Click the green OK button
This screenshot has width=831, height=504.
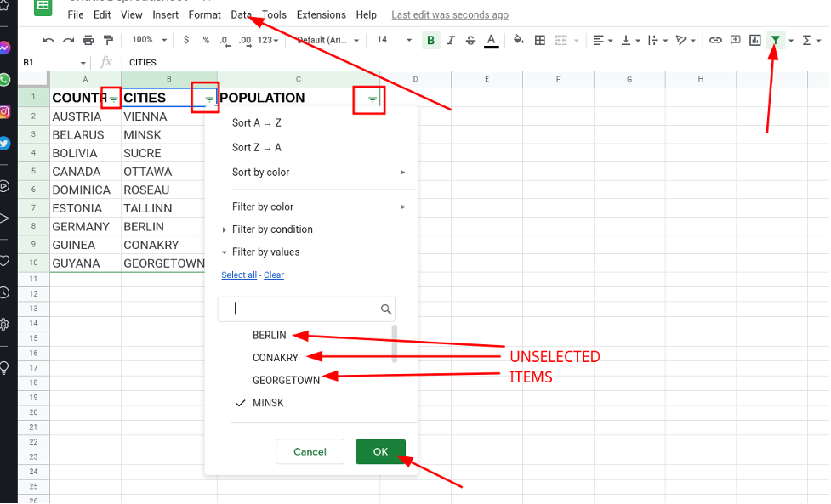pos(380,451)
